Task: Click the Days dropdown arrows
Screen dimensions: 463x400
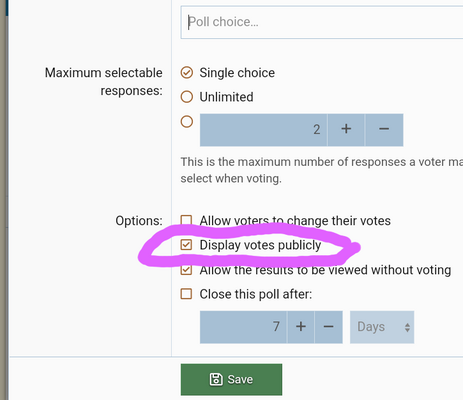Action: tap(407, 327)
